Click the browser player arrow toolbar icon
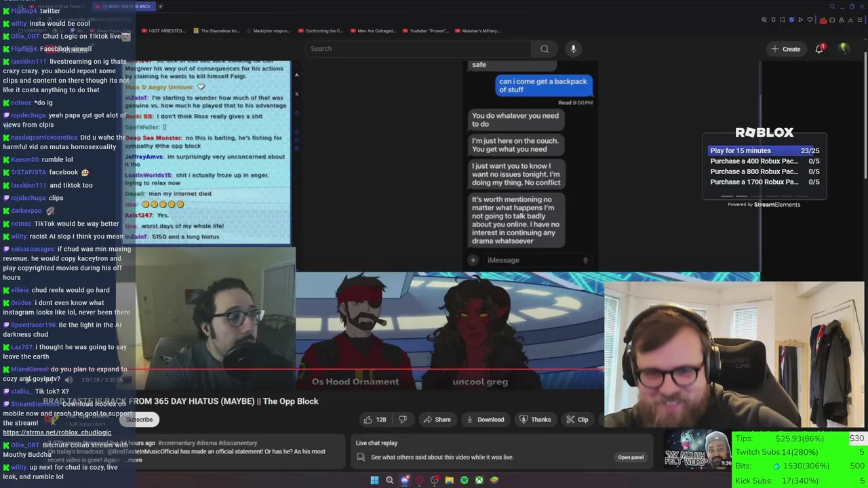Screen dimensions: 868x488 (801, 20)
